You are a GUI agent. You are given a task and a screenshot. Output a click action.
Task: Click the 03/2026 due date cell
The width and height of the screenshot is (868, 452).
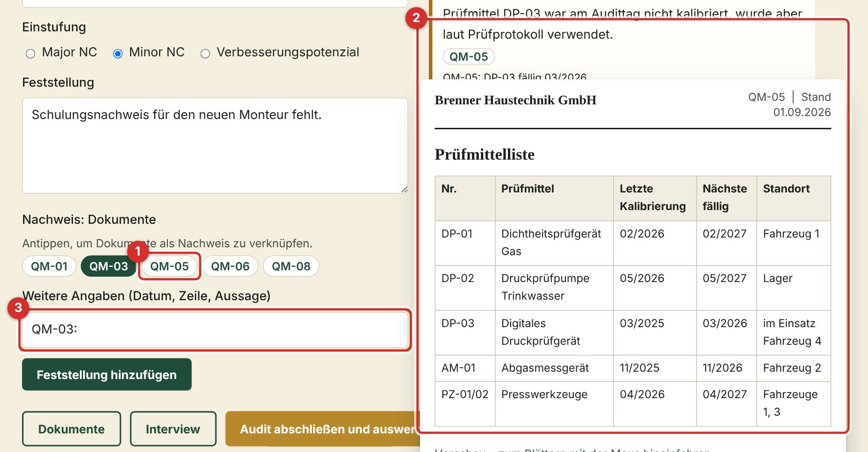click(x=727, y=333)
